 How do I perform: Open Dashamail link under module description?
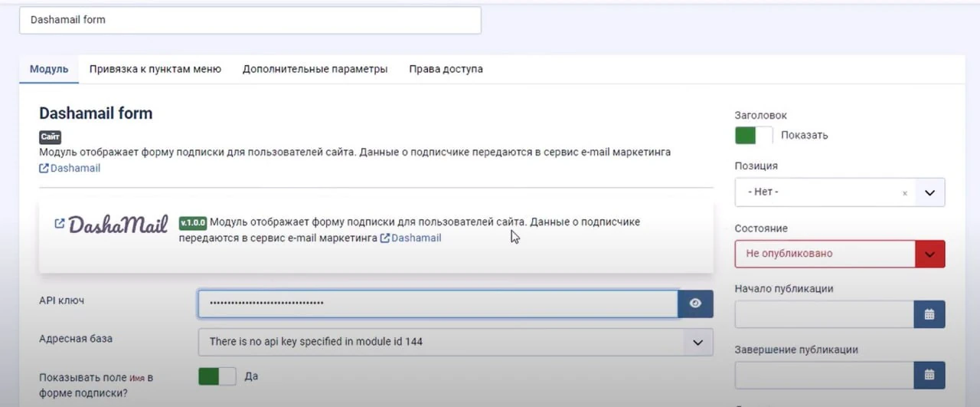point(70,168)
